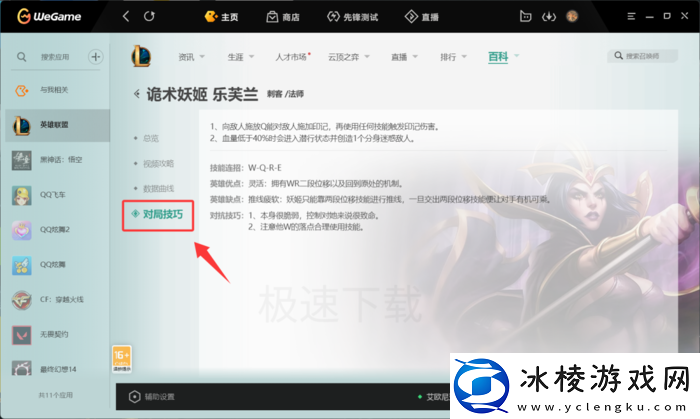Open the download manager icon
700x419 pixels.
pyautogui.click(x=549, y=17)
